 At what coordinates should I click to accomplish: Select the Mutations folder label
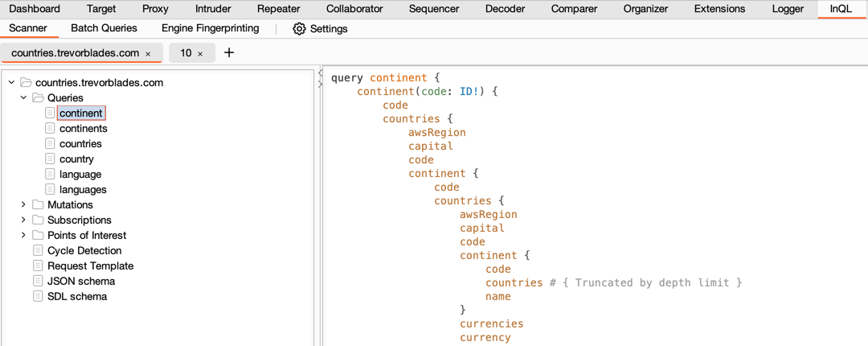tap(70, 204)
